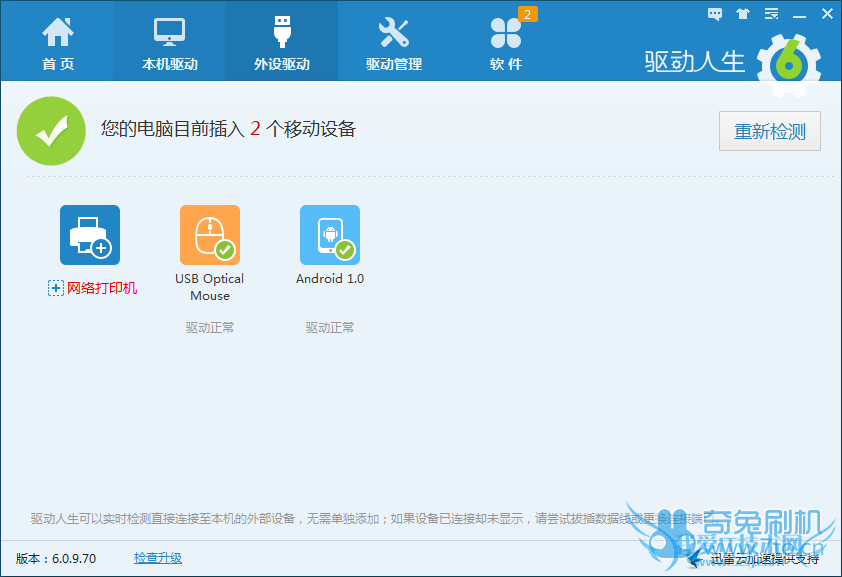Open the 软件 tab
This screenshot has width=842, height=577.
coord(506,42)
